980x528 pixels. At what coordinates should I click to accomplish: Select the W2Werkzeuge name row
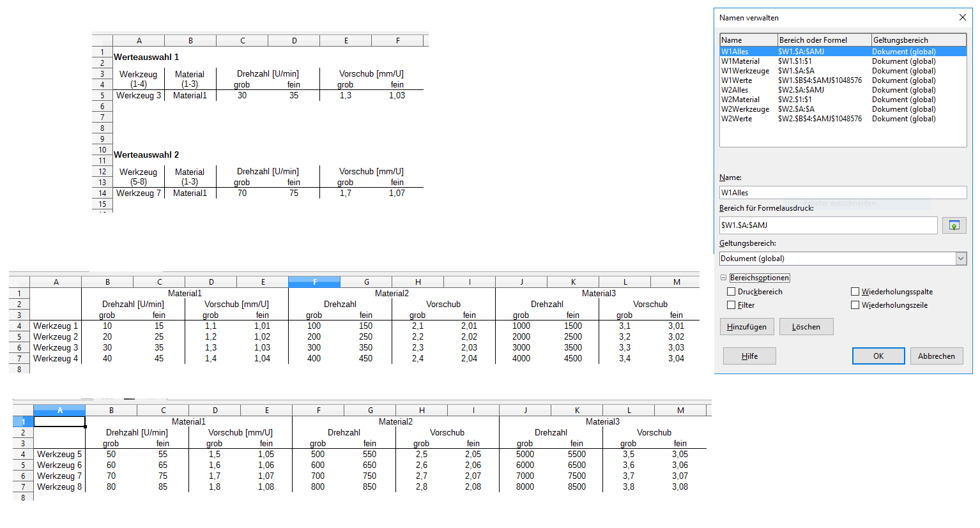[x=843, y=109]
